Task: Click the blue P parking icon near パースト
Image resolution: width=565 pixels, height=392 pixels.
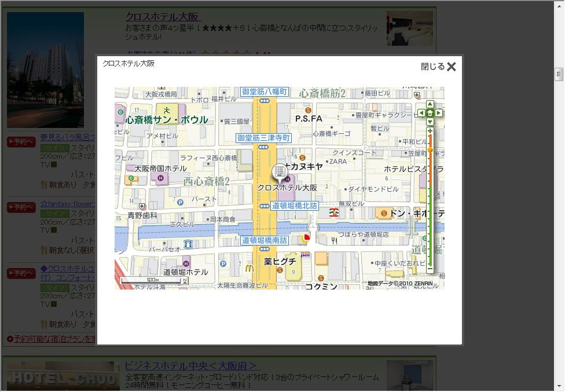Action: click(180, 203)
